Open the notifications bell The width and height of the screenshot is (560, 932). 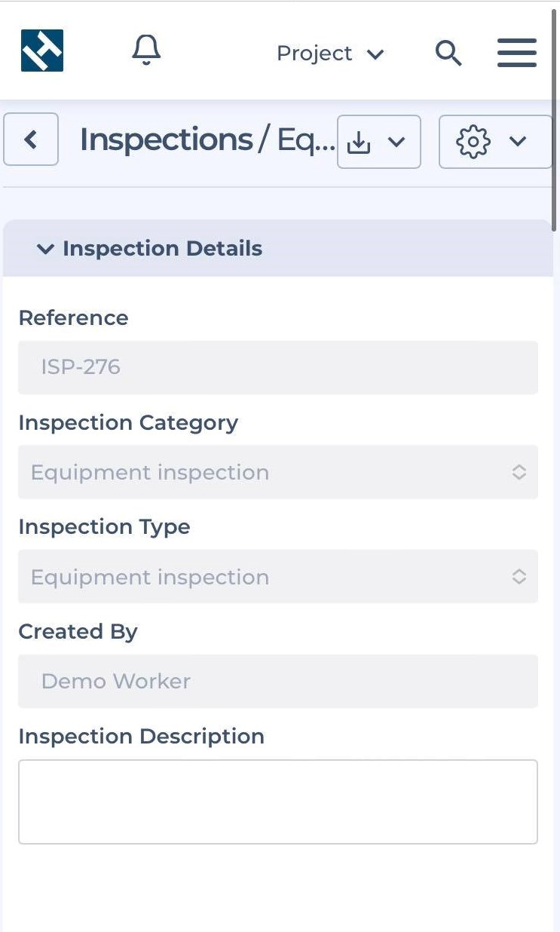pyautogui.click(x=146, y=51)
